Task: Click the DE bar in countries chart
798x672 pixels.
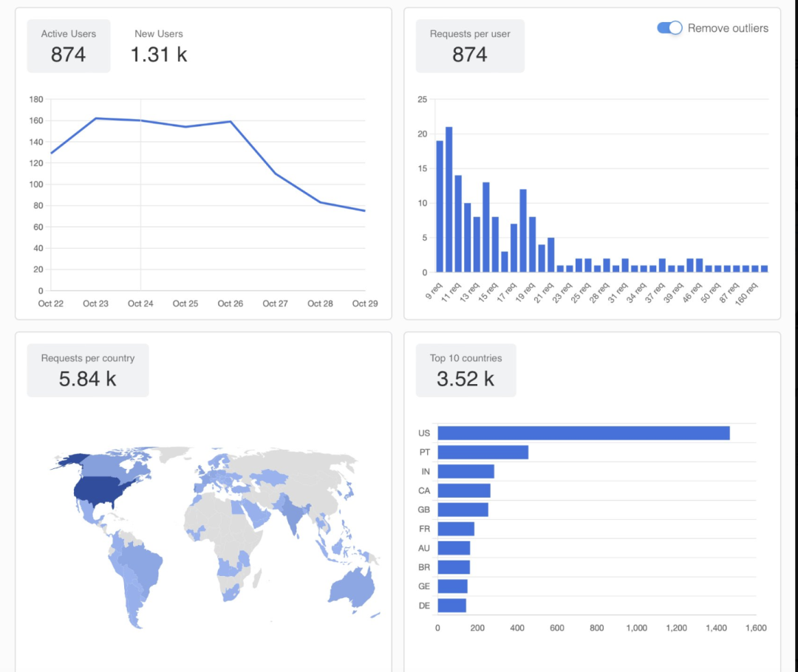Action: pos(452,606)
